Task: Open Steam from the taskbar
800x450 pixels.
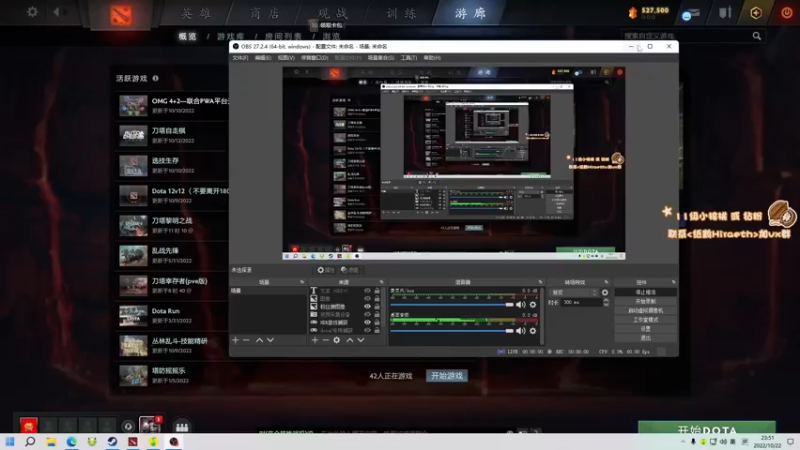Action: [x=112, y=441]
